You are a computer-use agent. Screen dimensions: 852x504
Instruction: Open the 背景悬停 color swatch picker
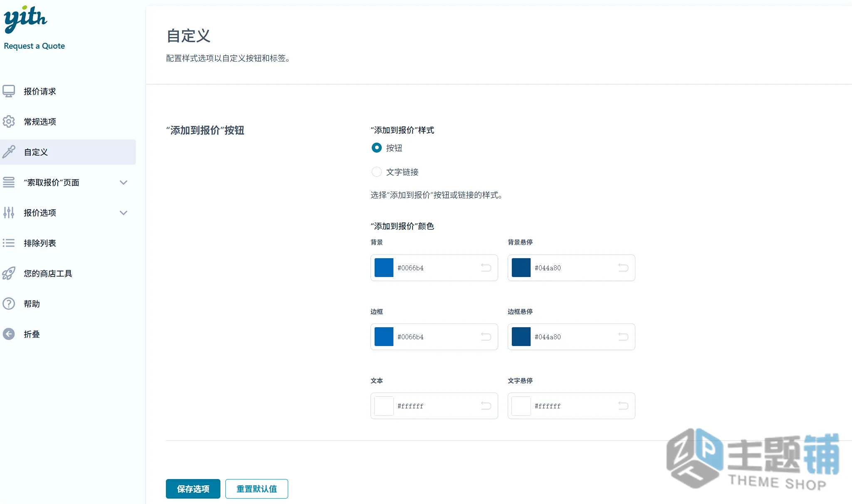coord(521,267)
